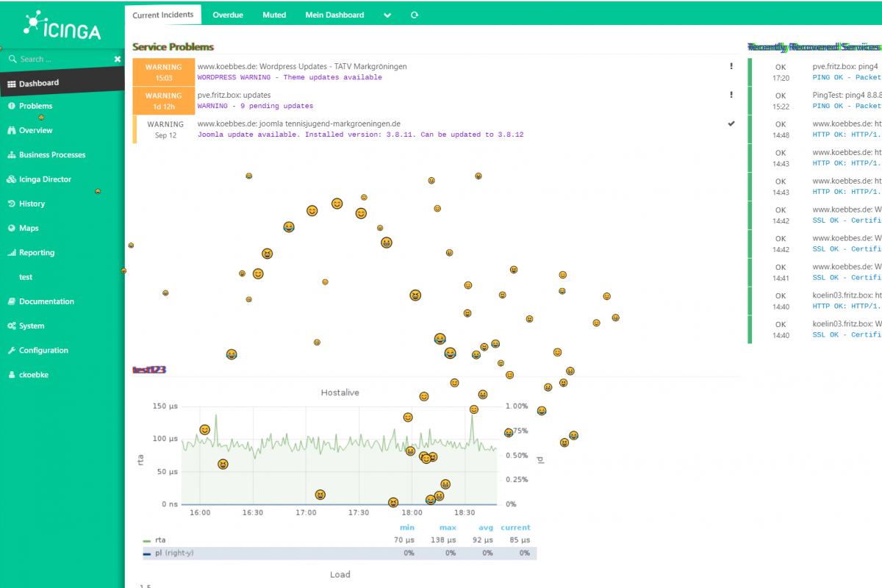Open the recovered PingTest: ping4 8.8.8 service

pos(847,96)
